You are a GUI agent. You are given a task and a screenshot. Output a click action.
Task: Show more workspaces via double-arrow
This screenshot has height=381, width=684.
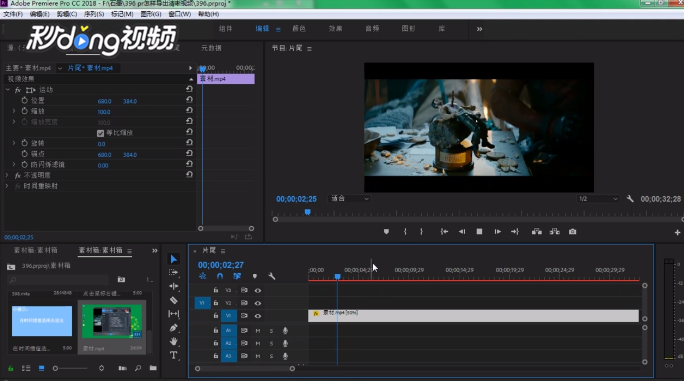coord(479,29)
